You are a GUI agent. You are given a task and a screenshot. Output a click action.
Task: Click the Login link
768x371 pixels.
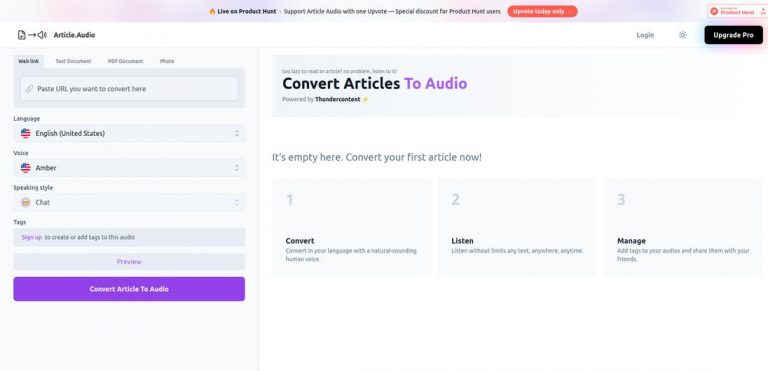(x=645, y=35)
